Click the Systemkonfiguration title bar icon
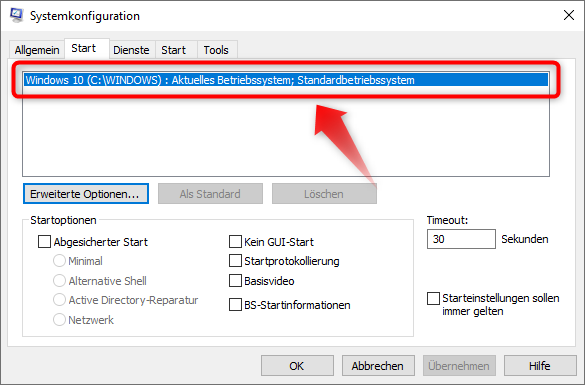This screenshot has height=385, width=585. tap(16, 15)
